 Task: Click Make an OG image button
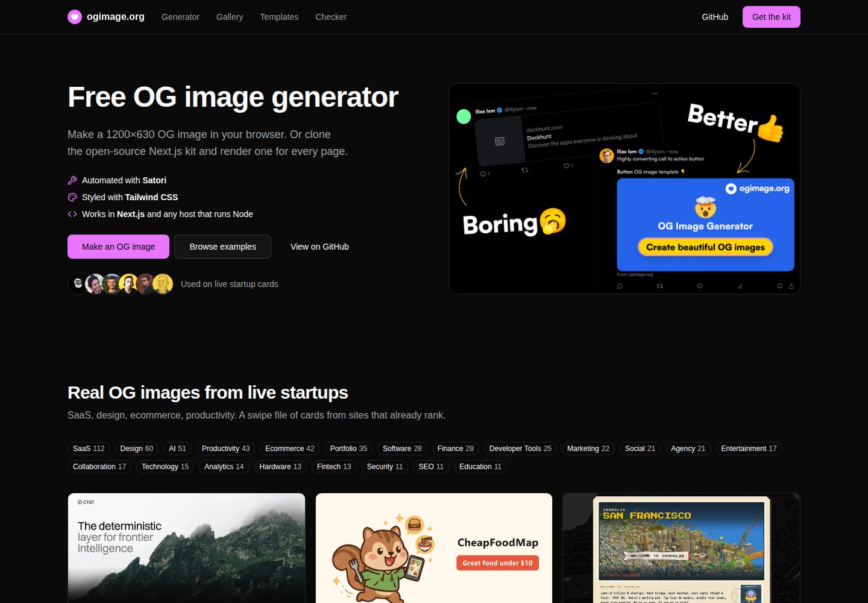click(x=118, y=247)
